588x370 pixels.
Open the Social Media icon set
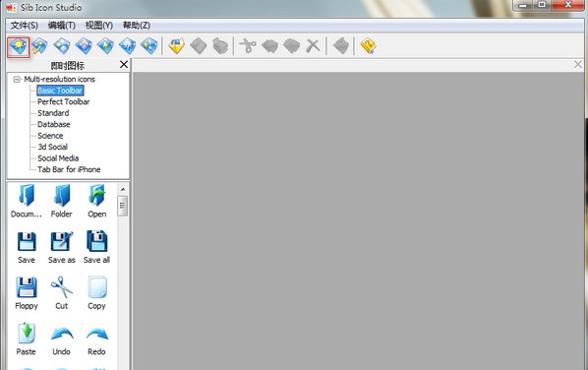point(58,158)
